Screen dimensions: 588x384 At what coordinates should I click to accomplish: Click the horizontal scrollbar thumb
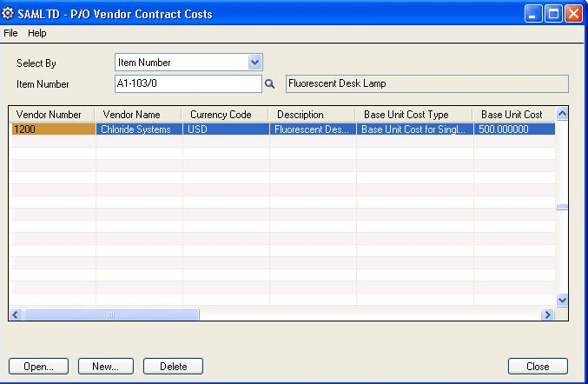click(111, 314)
